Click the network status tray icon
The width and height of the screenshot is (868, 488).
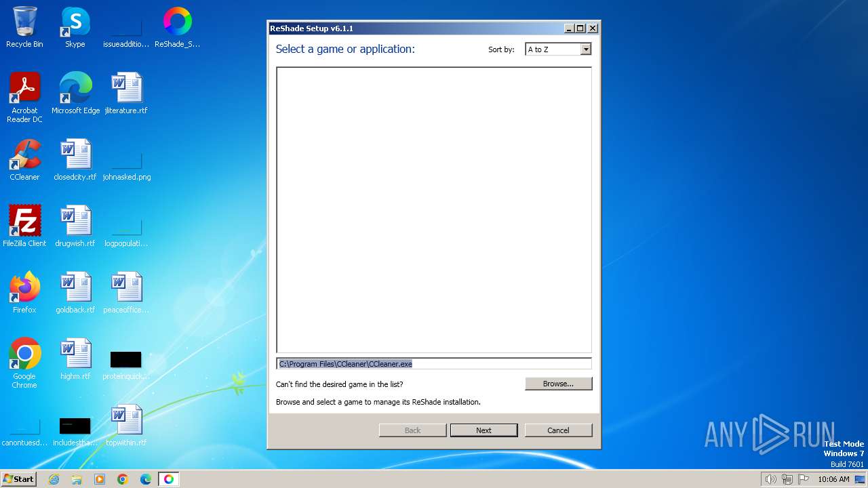[x=787, y=479]
